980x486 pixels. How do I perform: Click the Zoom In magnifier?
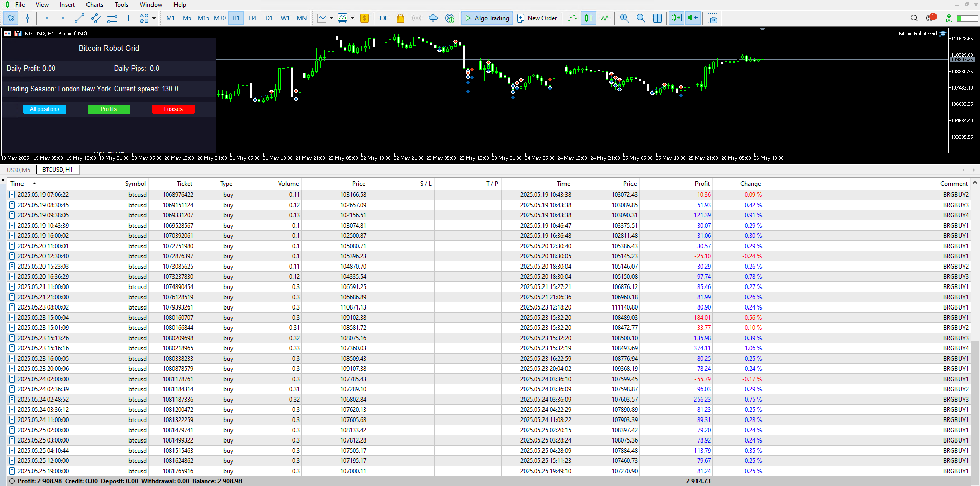pyautogui.click(x=624, y=18)
